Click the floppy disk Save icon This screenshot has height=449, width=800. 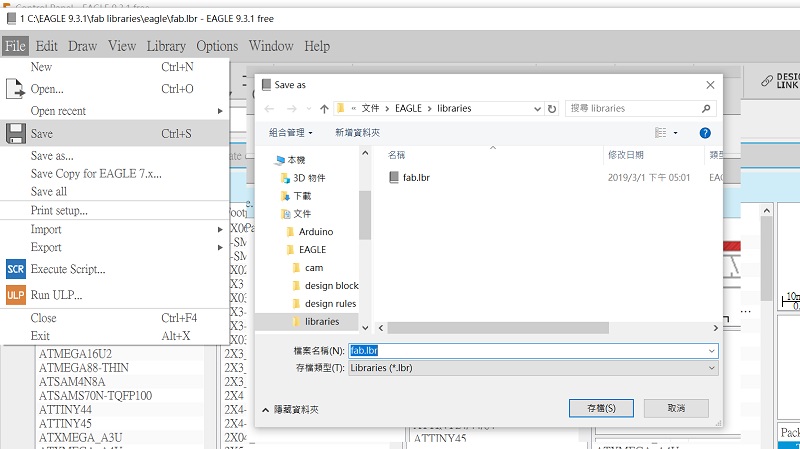click(15, 134)
